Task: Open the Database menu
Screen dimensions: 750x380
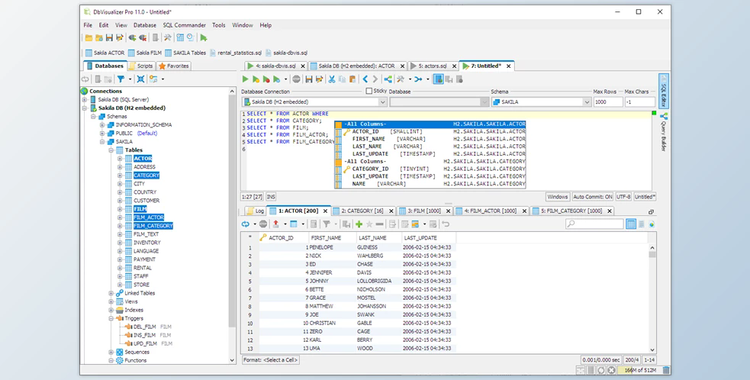Action: (144, 25)
